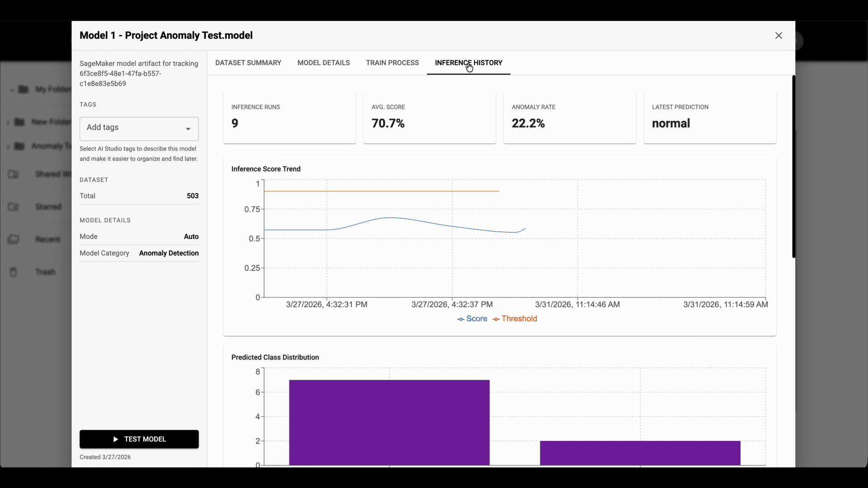Click the Latest Prediction normal card
This screenshot has height=488, width=868.
(710, 117)
